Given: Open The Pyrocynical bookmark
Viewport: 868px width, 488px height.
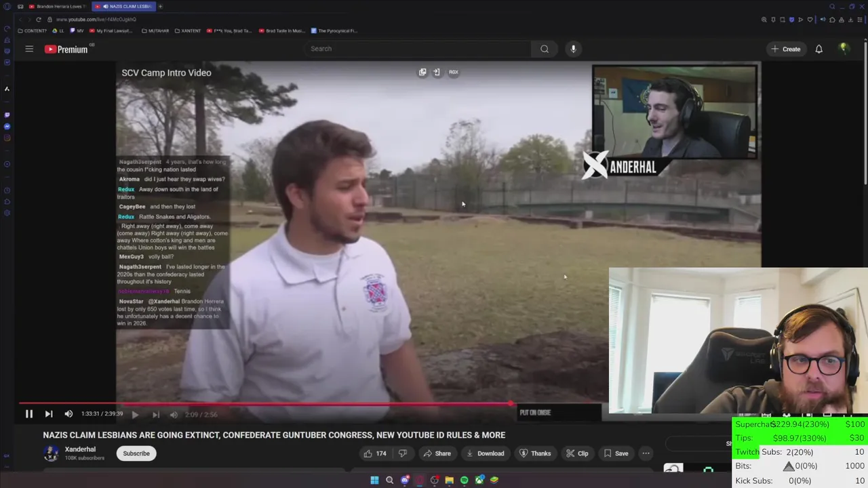Looking at the screenshot, I should [x=334, y=30].
